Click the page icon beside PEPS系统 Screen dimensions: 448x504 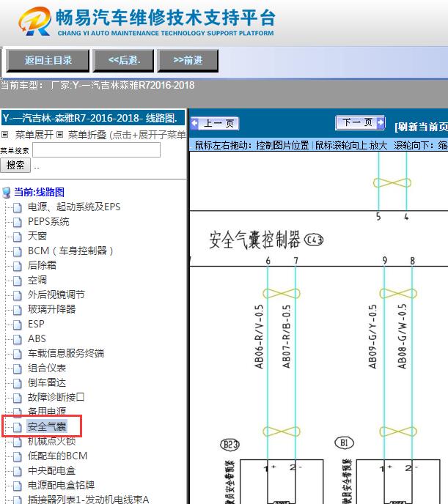point(18,222)
